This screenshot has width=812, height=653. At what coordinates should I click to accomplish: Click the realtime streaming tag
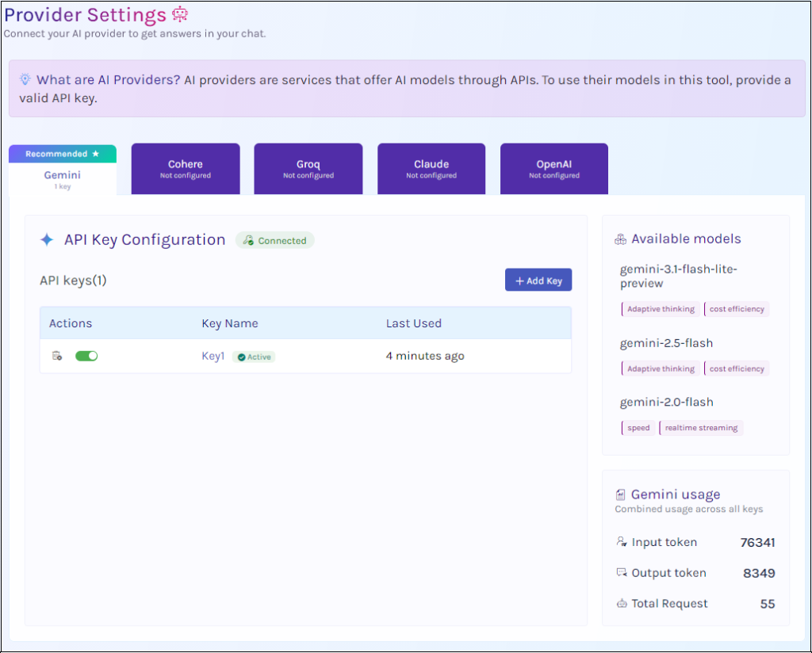coord(701,428)
